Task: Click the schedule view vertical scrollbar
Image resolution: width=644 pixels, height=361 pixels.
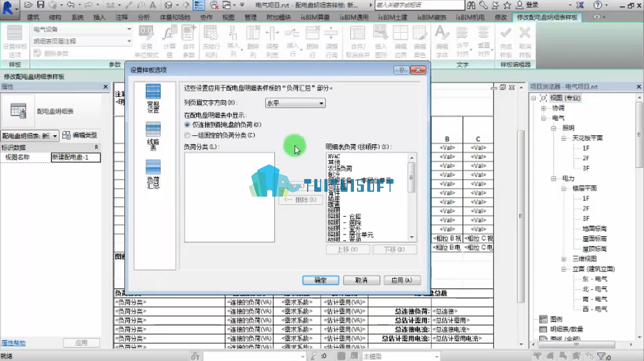Action: pyautogui.click(x=521, y=216)
